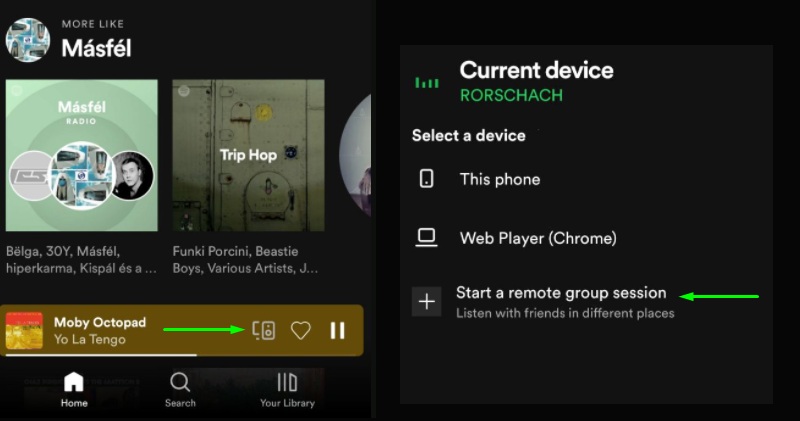The width and height of the screenshot is (800, 421).
Task: Like the song with the heart icon
Action: tap(301, 330)
